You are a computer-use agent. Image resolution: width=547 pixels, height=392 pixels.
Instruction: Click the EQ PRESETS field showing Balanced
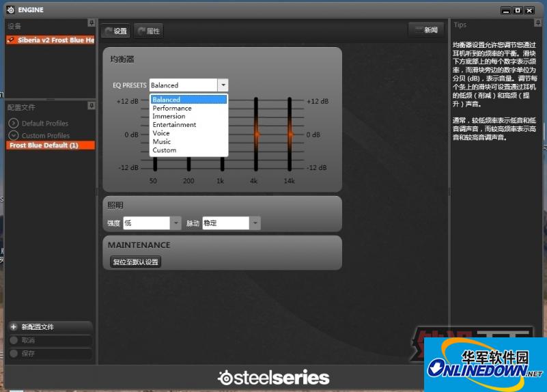click(x=184, y=85)
